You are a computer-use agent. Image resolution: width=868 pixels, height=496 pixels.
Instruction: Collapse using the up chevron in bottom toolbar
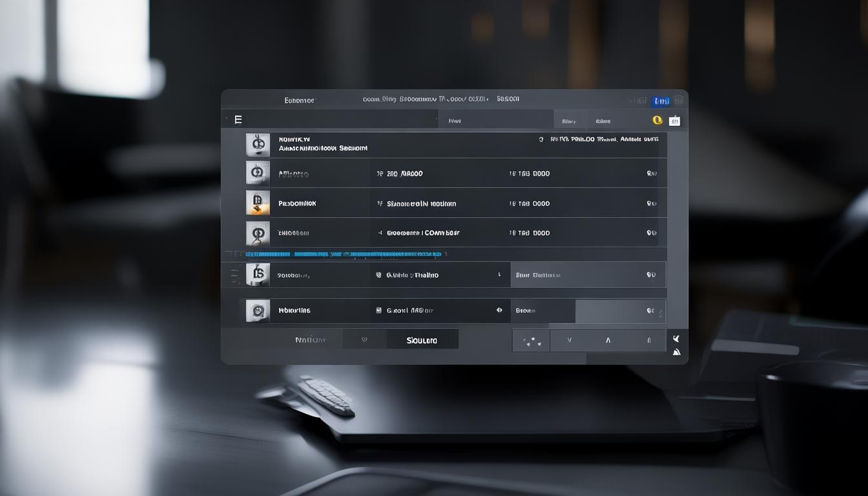click(608, 340)
